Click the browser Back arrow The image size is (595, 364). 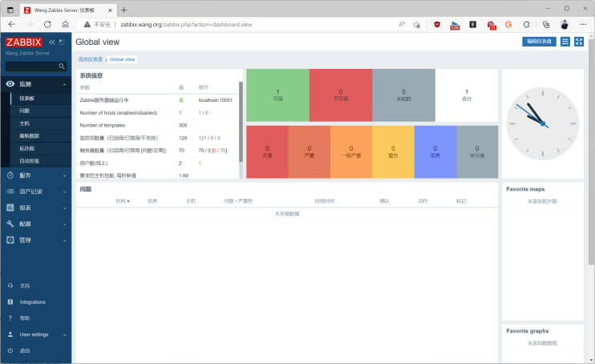(x=12, y=24)
